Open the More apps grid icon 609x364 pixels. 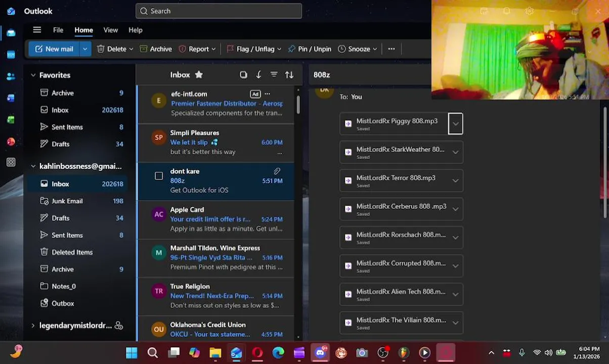tap(11, 162)
